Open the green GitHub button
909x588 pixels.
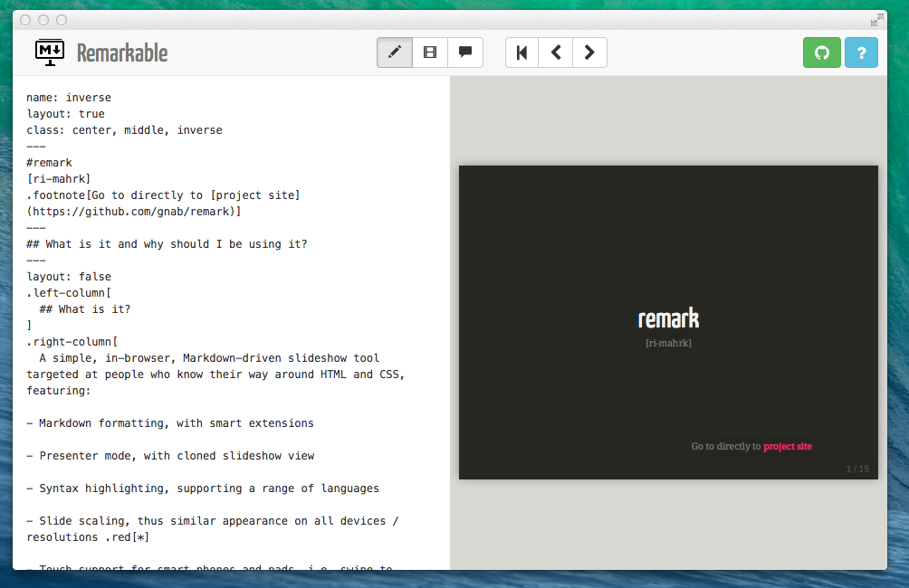(822, 52)
